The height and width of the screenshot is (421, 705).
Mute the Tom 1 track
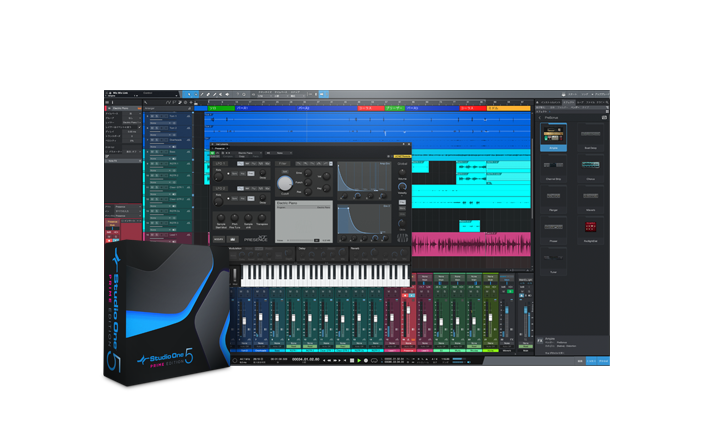(152, 116)
